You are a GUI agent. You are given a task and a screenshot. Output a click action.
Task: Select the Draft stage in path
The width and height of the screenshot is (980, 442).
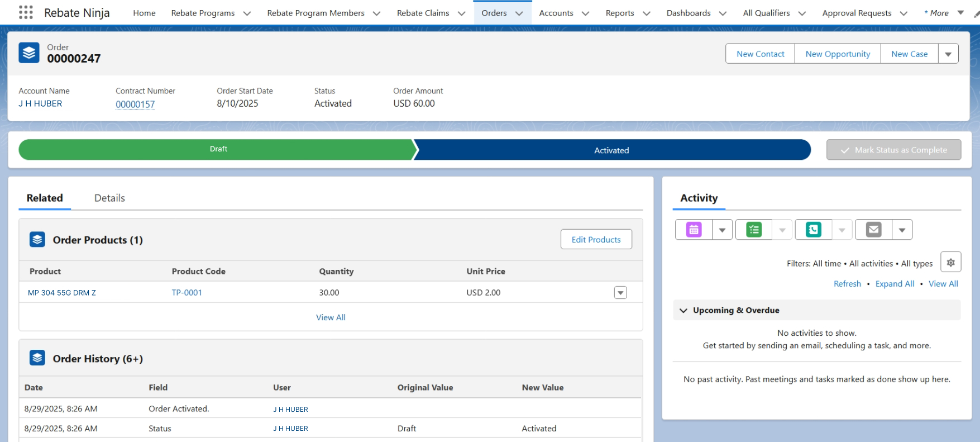[x=218, y=150]
